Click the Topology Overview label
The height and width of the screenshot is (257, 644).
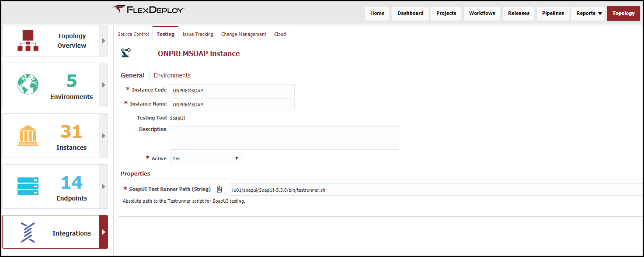click(x=72, y=41)
